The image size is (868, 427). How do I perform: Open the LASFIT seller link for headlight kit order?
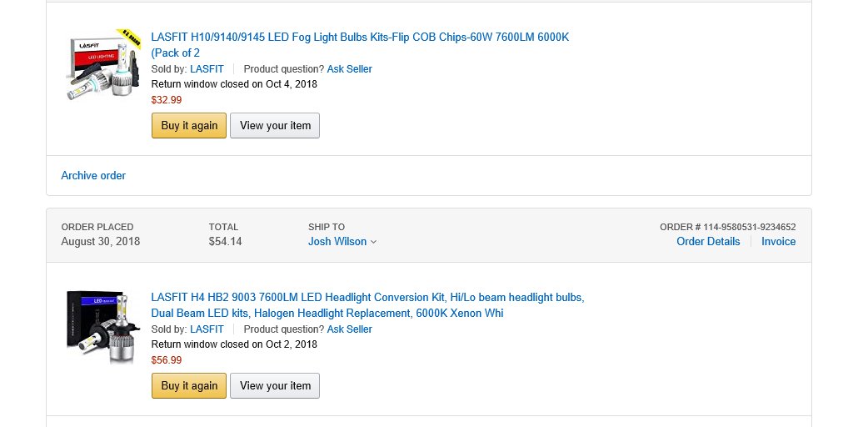point(207,329)
